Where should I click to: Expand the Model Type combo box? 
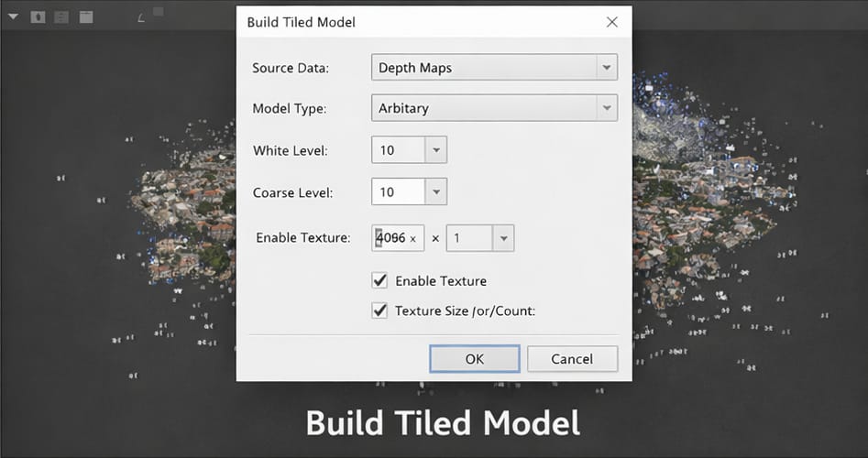pyautogui.click(x=605, y=108)
